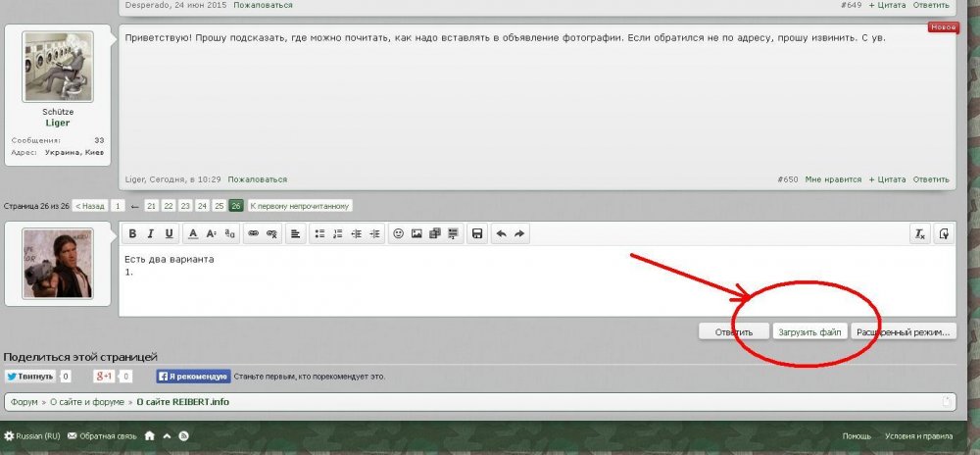The image size is (980, 455).
Task: Go to page 25 of thread
Action: 219,206
